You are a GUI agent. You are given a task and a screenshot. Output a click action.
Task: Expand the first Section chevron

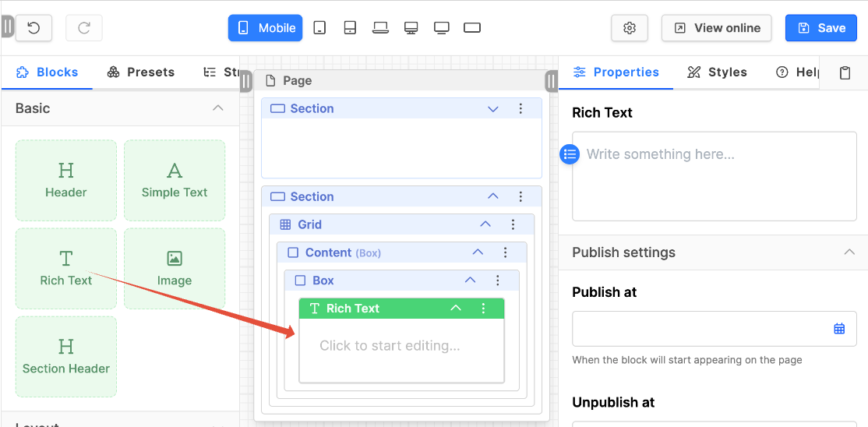493,108
